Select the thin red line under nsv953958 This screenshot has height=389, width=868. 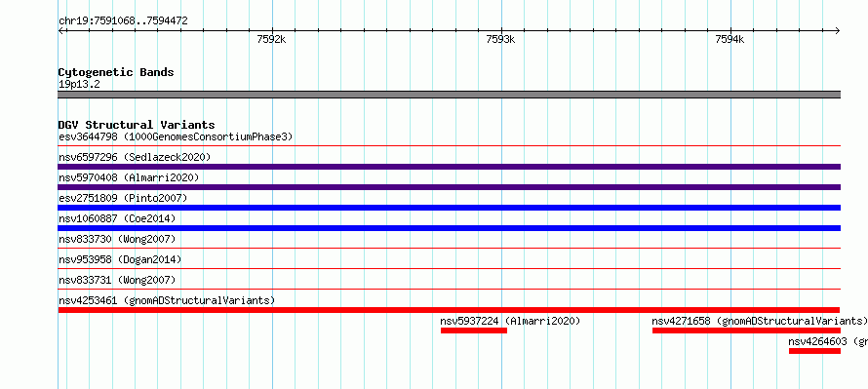tap(450, 269)
